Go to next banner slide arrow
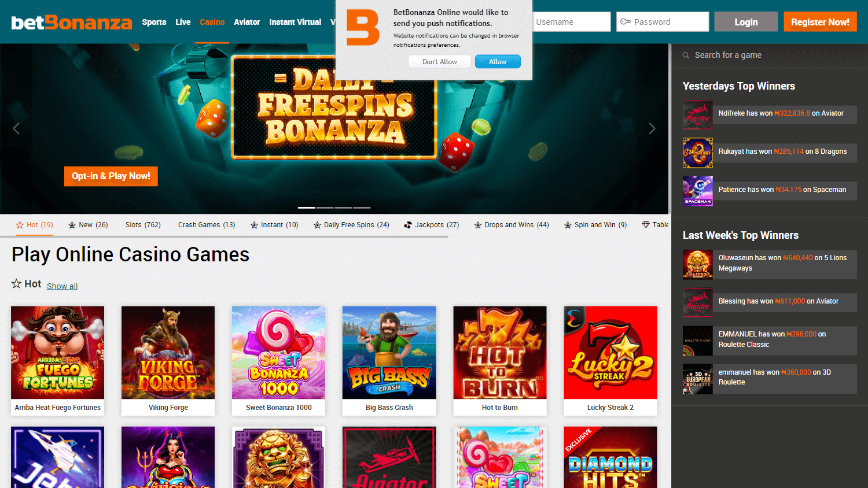Image resolution: width=868 pixels, height=488 pixels. (652, 128)
